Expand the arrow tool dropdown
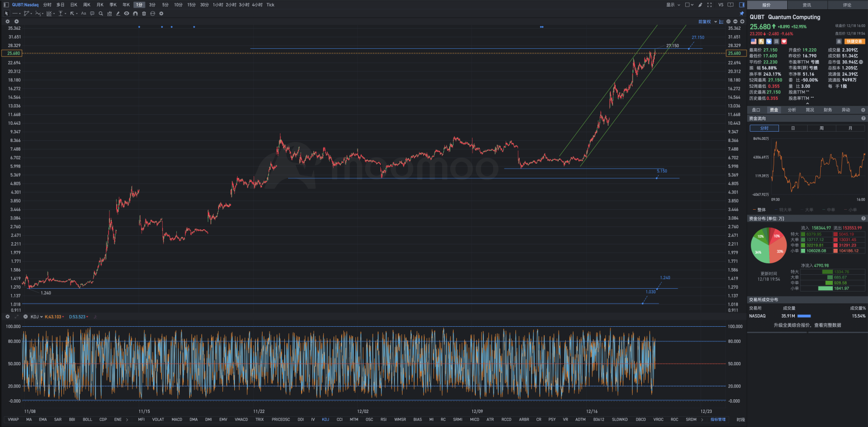The height and width of the screenshot is (427, 868). tap(77, 14)
